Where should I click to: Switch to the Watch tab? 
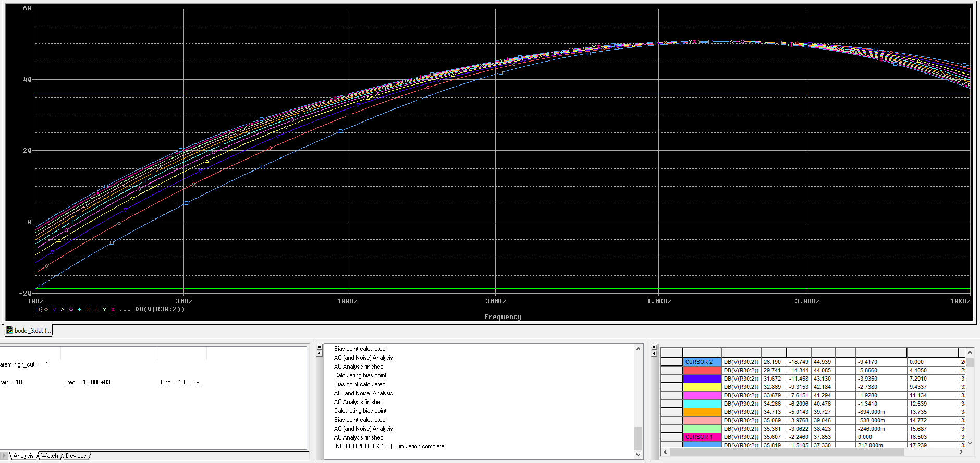pos(50,456)
